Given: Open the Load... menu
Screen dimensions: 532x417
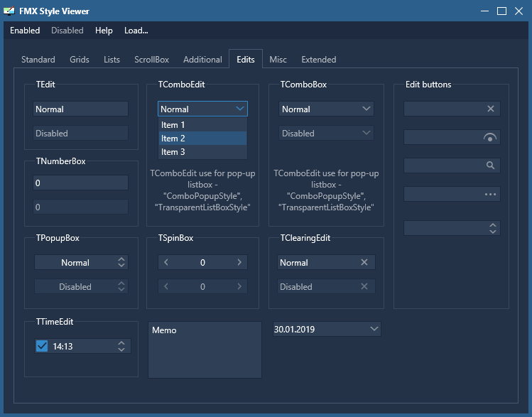Looking at the screenshot, I should click(136, 31).
